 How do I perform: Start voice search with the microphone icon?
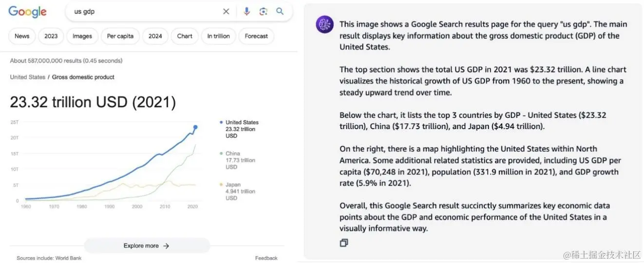(246, 11)
